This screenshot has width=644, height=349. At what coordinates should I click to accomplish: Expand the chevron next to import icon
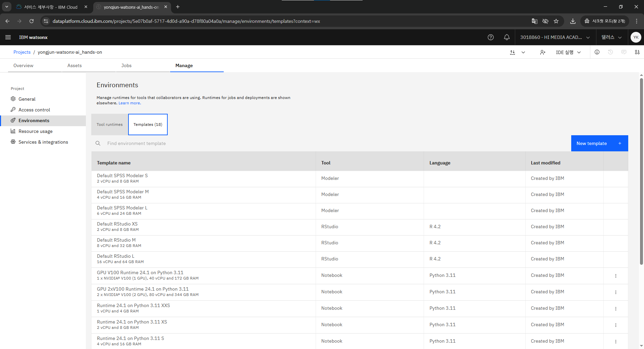[x=523, y=52]
